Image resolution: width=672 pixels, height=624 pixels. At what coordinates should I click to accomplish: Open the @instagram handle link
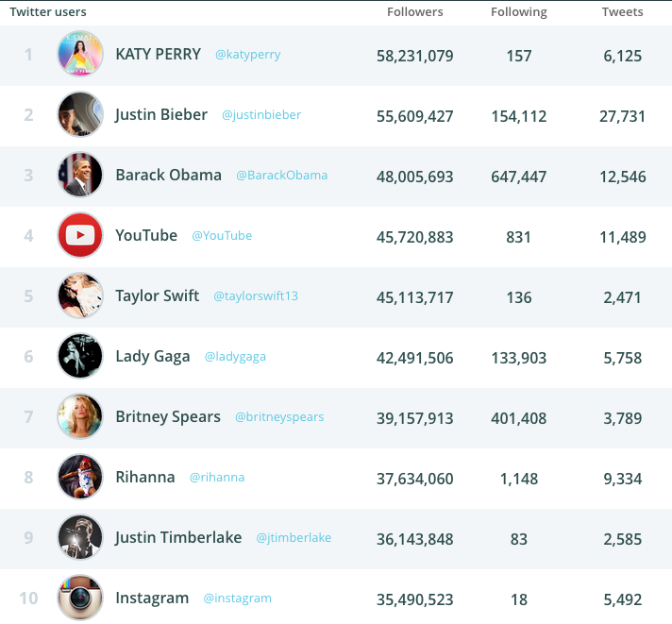click(x=237, y=599)
